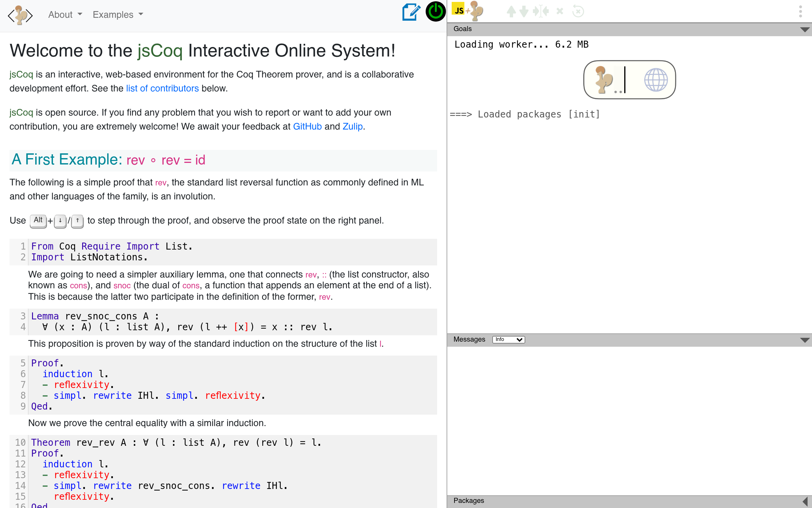Click 'Qed.' on code line 9
This screenshot has height=508, width=812.
tap(42, 406)
